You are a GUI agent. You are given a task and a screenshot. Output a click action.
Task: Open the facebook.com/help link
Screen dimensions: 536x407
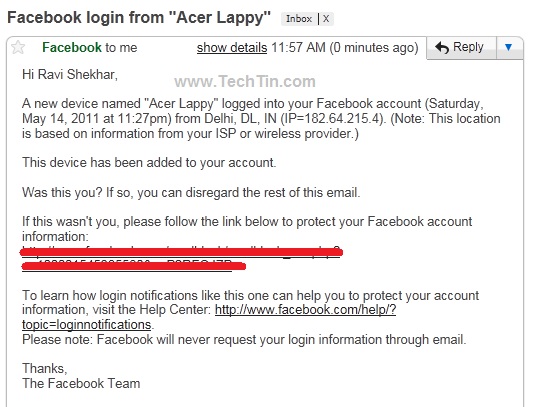tap(305, 310)
